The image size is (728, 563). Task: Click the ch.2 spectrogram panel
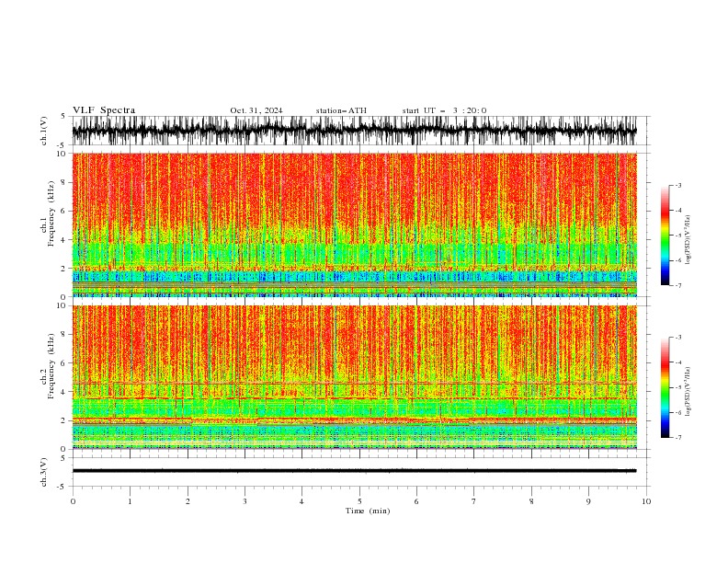[x=354, y=377]
